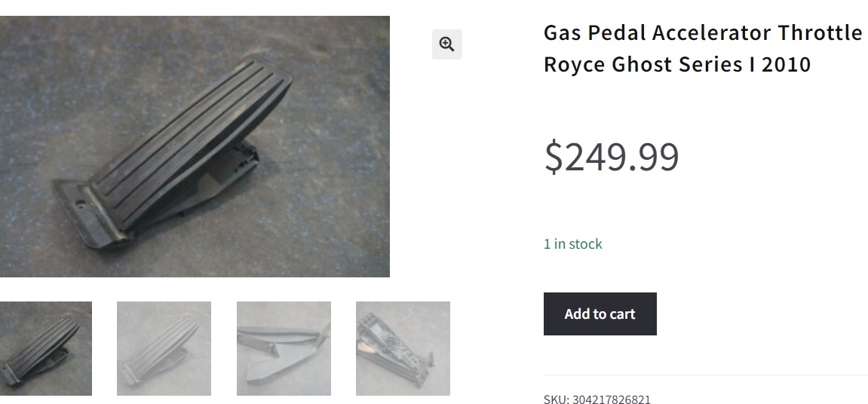View the third thumbnail showing pedal side view
The height and width of the screenshot is (404, 868).
point(284,348)
